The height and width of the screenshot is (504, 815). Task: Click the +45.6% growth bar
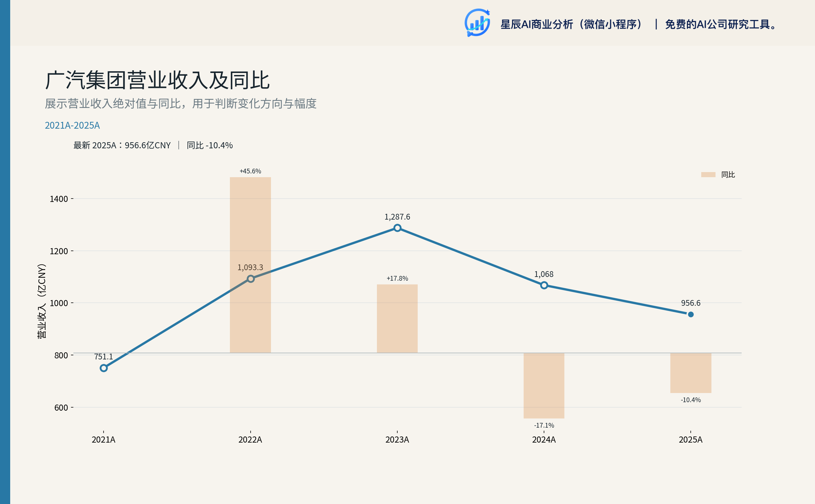pos(250,265)
